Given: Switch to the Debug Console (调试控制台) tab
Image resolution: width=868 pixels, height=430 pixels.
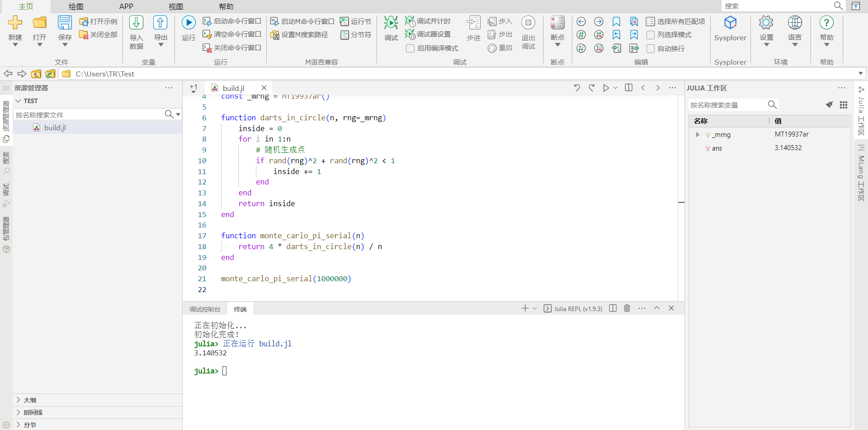Looking at the screenshot, I should pos(205,309).
